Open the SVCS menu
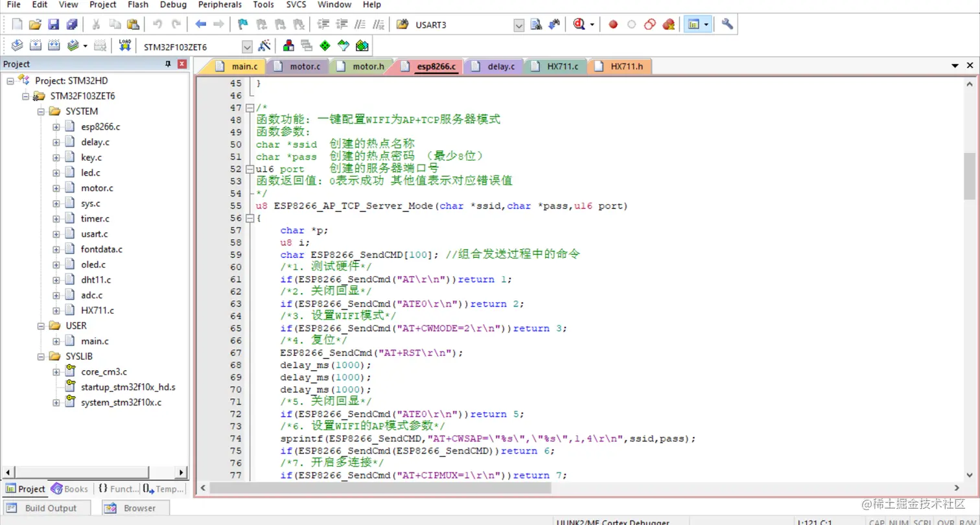The height and width of the screenshot is (525, 980). coord(297,5)
